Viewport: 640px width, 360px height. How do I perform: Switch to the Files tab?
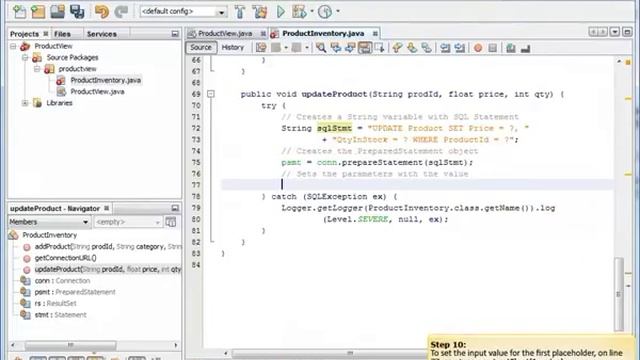pos(62,34)
